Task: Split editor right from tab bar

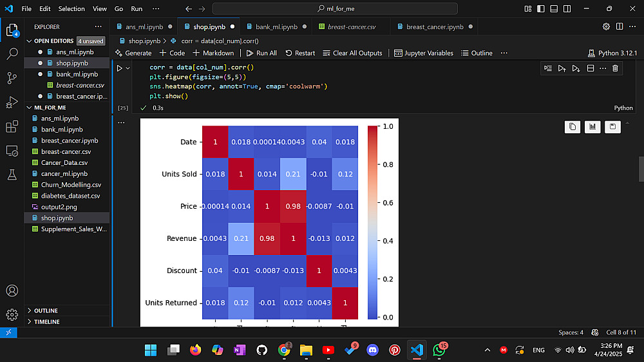Action: point(620,26)
